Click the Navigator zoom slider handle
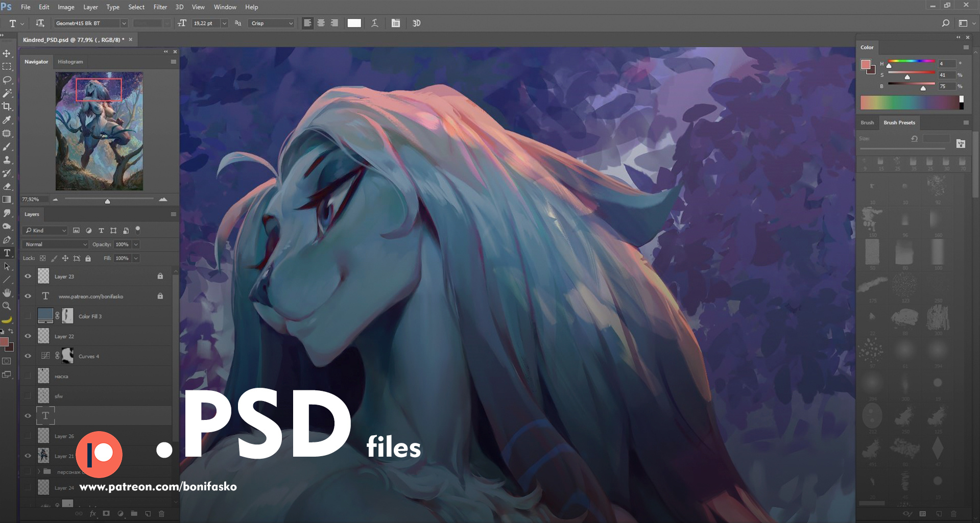 (x=107, y=201)
